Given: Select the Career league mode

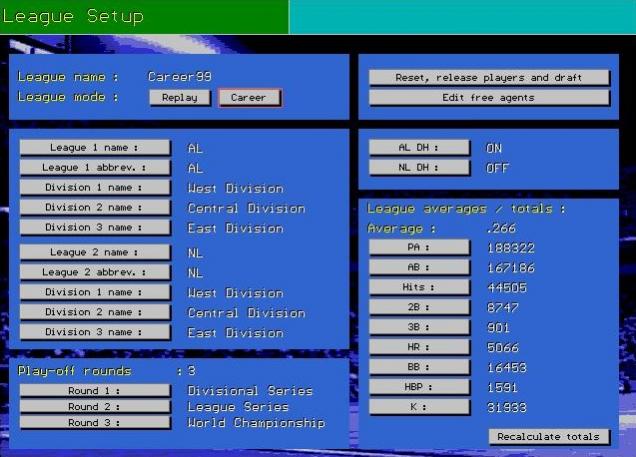Looking at the screenshot, I should 250,97.
